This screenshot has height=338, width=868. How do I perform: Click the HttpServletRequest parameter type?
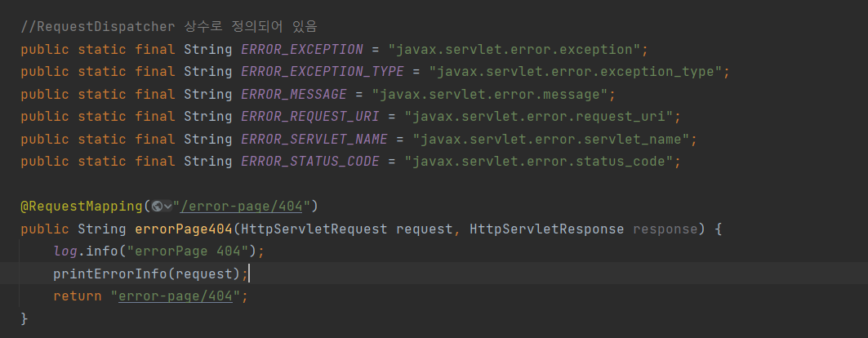click(314, 229)
